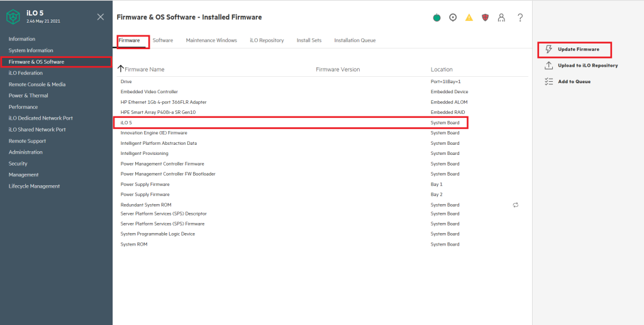Open Security in the sidebar
The image size is (644, 325).
click(x=18, y=163)
